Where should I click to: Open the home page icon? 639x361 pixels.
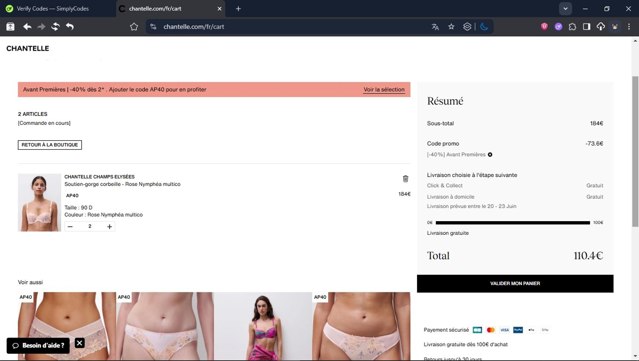(x=134, y=26)
